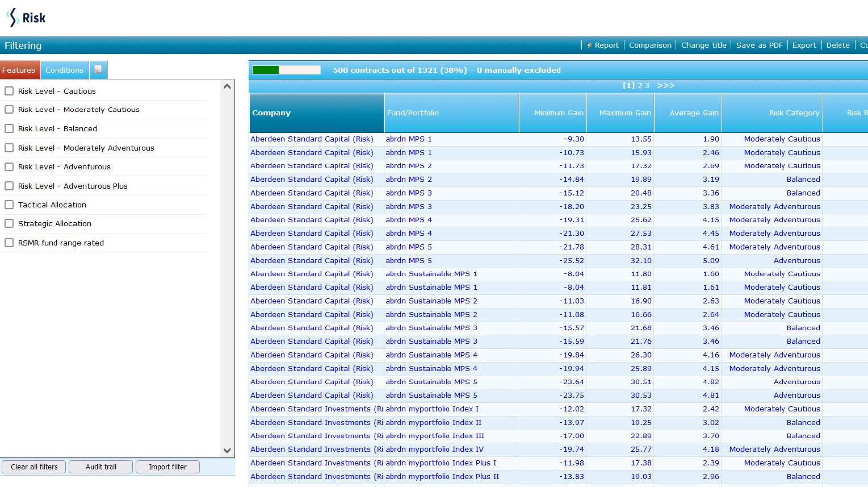The width and height of the screenshot is (868, 487).
Task: Open the Report menu item
Action: pyautogui.click(x=606, y=45)
